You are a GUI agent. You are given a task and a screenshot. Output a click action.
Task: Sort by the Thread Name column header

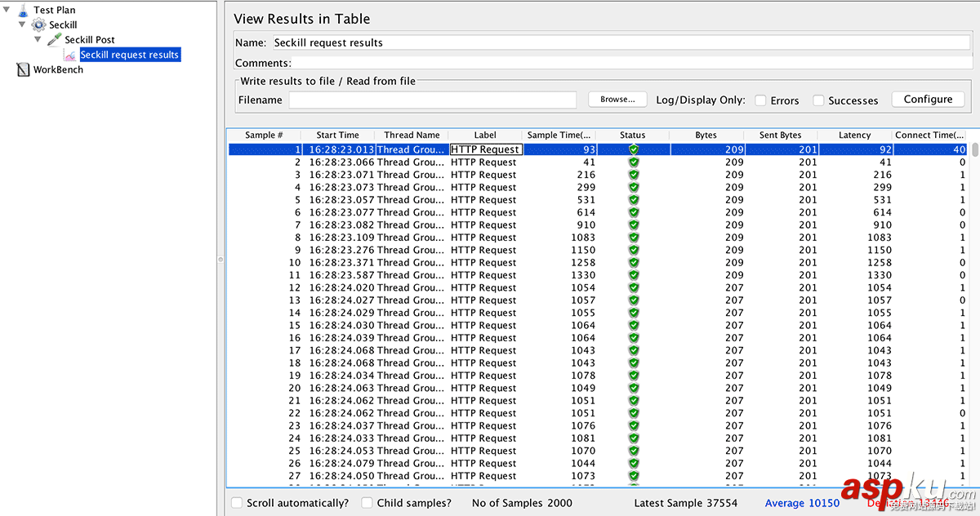click(412, 136)
